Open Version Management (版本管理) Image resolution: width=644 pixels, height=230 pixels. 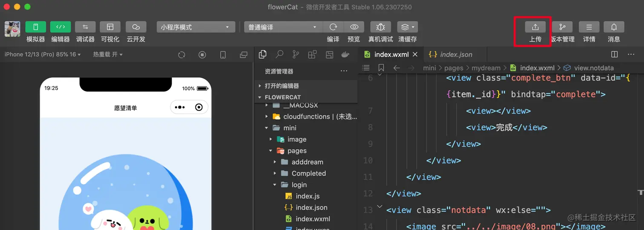click(563, 27)
